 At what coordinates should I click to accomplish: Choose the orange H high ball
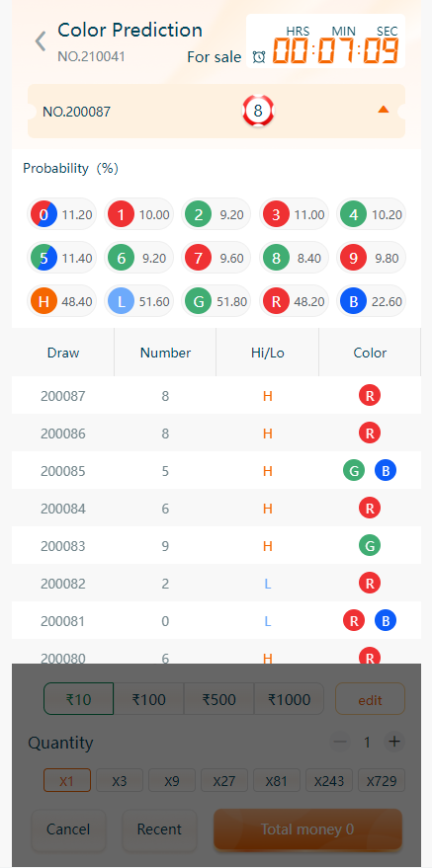click(43, 302)
